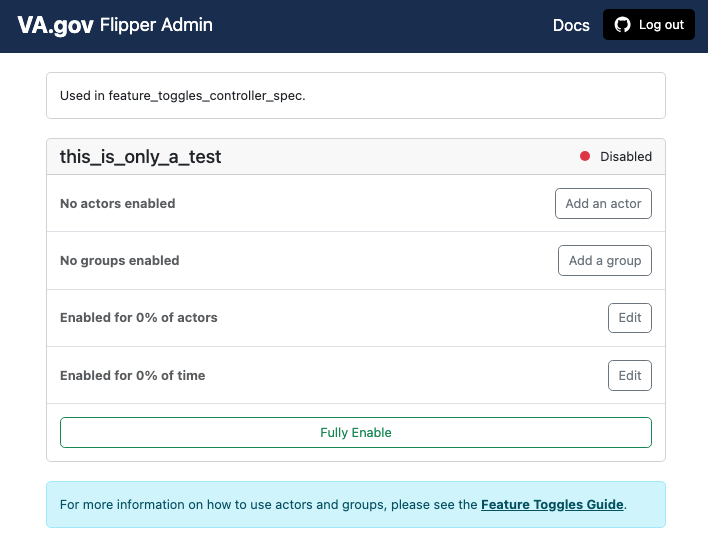Screen dimensions: 708x542
Task: Click the GitHub icon in Log out button
Action: click(623, 25)
